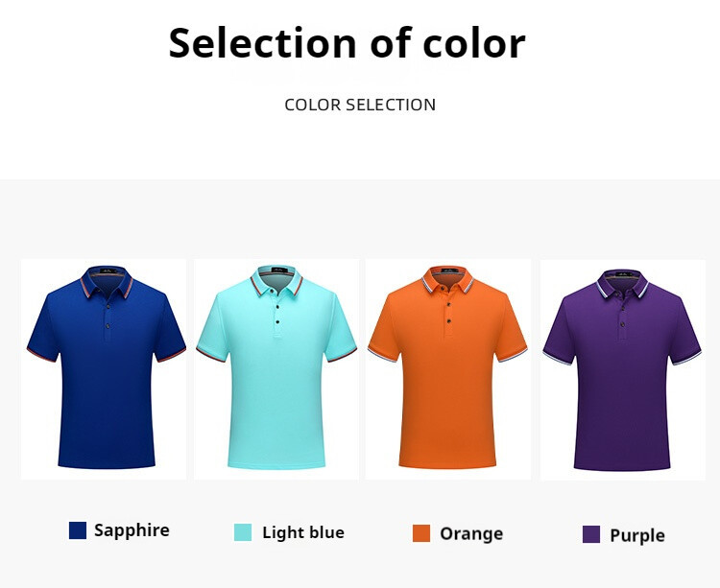
Task: Select the Purple color swatch square
Action: pyautogui.click(x=591, y=534)
